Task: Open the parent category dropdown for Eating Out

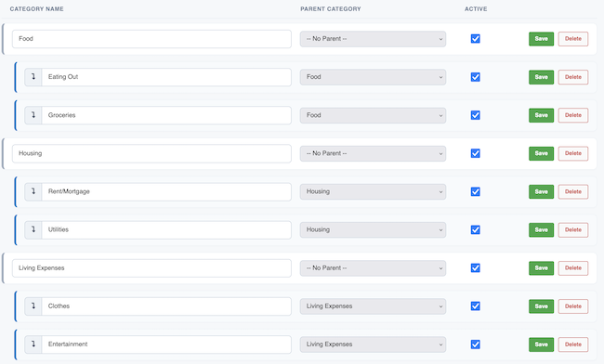Action: 373,77
